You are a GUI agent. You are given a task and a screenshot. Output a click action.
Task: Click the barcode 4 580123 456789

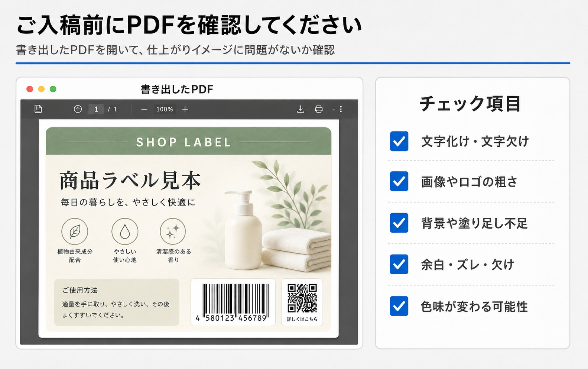[x=233, y=302]
